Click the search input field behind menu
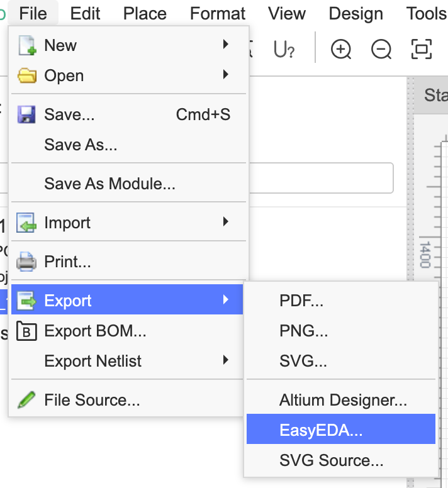The image size is (448, 488). pos(321,179)
